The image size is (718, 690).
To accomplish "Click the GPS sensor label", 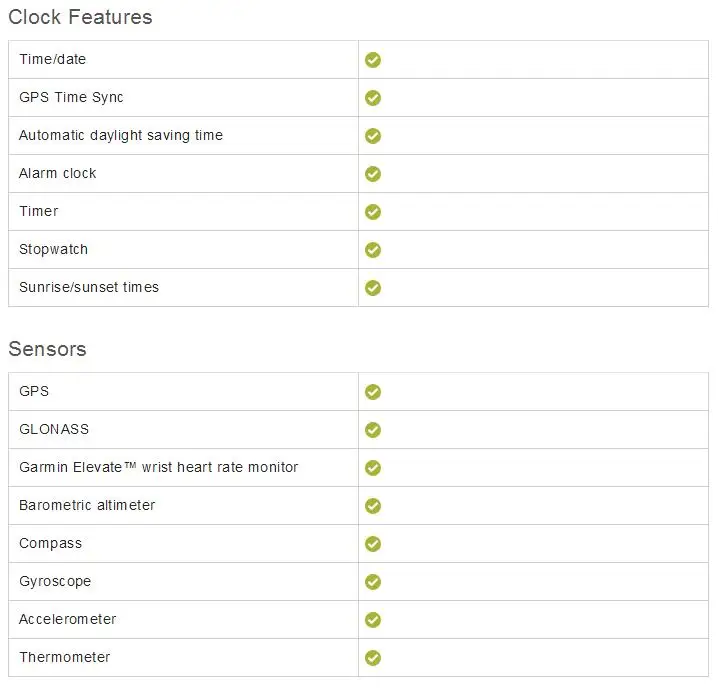I will 34,391.
